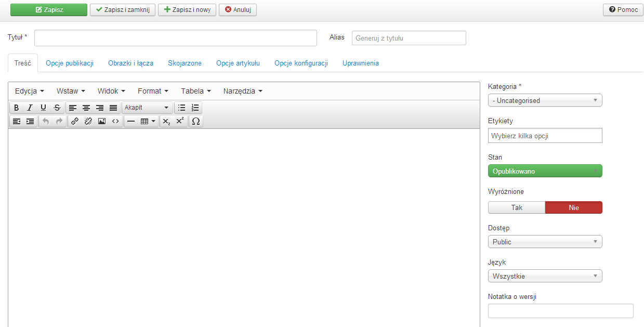
Task: Apply subscript formatting
Action: 166,122
